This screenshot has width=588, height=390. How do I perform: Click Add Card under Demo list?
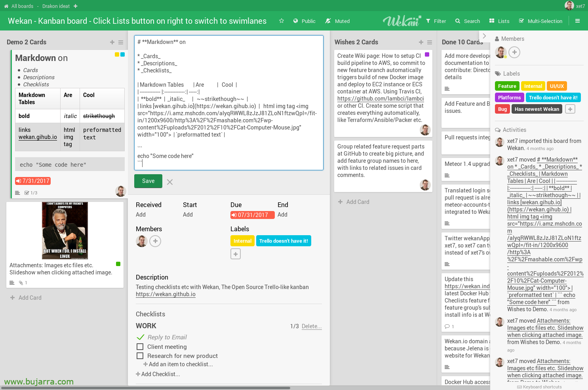point(26,298)
